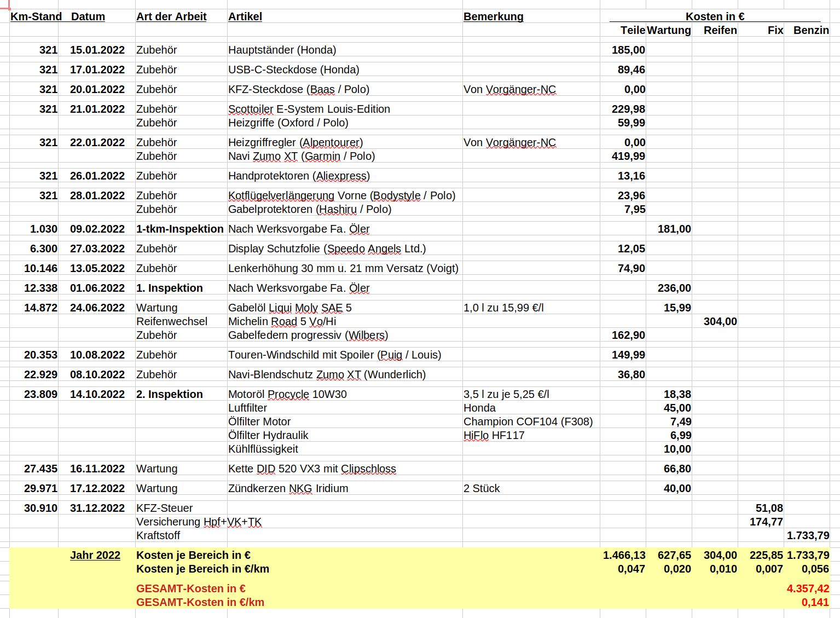This screenshot has height=618, width=840.
Task: Click the Kosten in € heading
Action: coord(715,16)
